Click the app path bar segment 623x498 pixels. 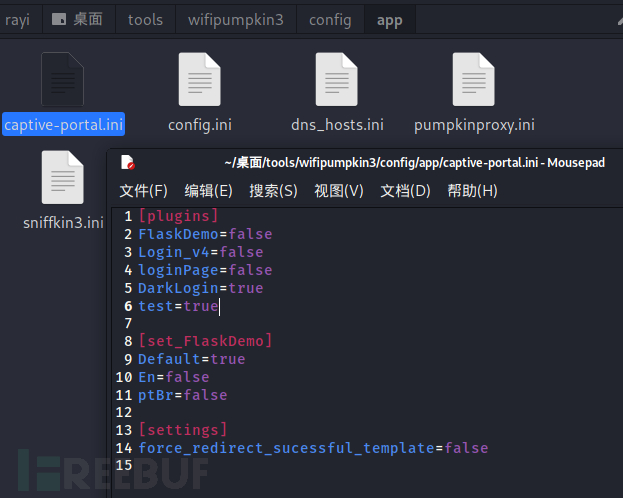[390, 20]
